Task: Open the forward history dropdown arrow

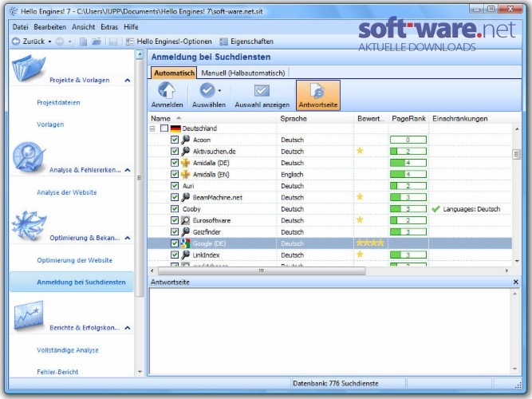Action: coord(70,41)
